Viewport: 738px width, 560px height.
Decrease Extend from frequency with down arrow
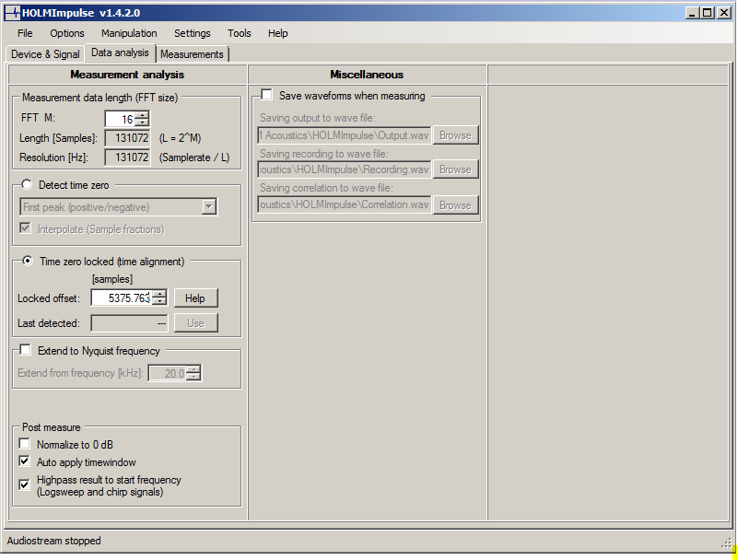coord(193,377)
